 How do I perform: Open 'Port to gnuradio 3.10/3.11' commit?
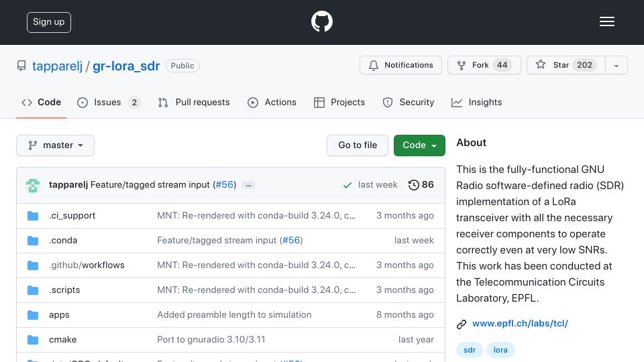(x=211, y=339)
